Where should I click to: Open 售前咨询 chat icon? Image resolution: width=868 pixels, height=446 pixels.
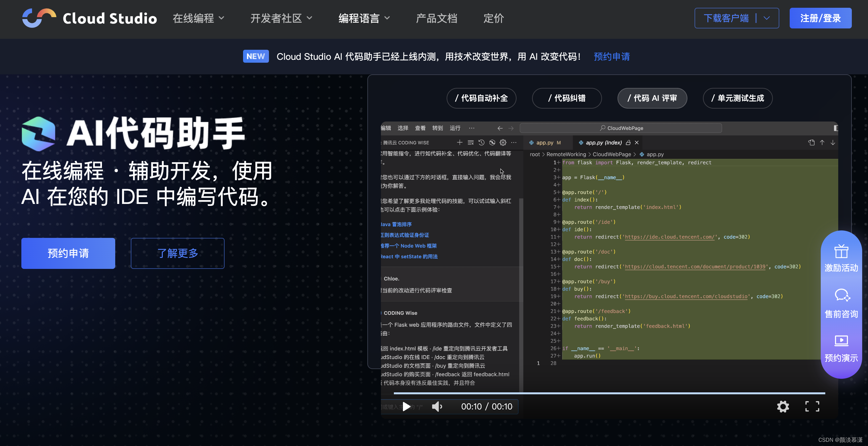coord(842,295)
